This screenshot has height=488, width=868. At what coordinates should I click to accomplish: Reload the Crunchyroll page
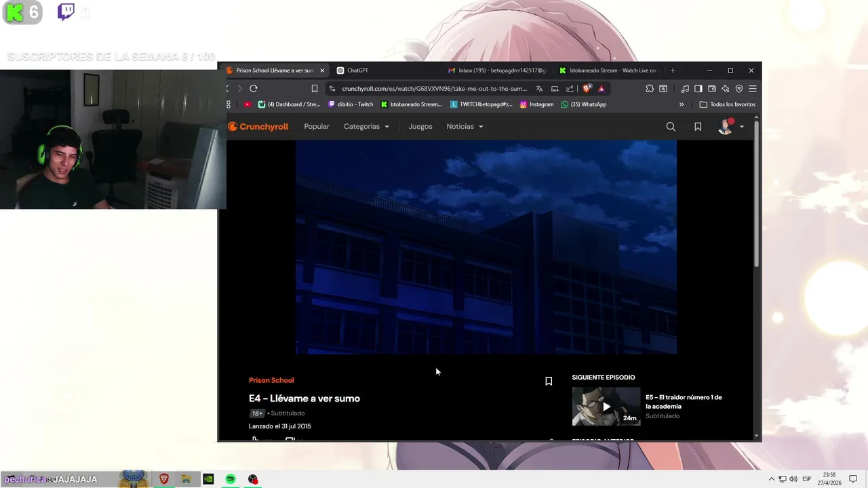click(254, 88)
